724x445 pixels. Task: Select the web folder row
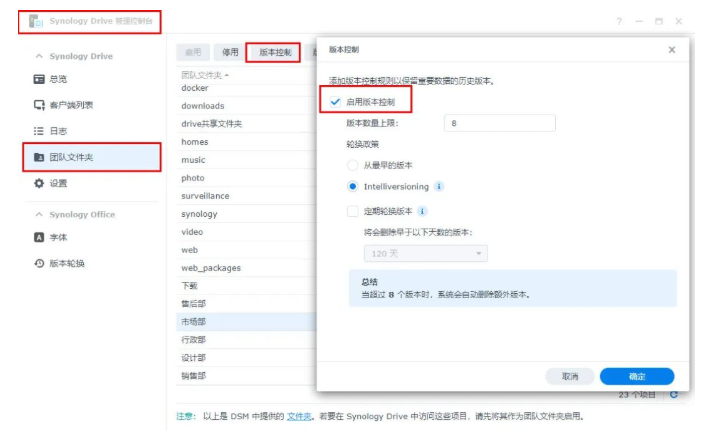(x=246, y=250)
